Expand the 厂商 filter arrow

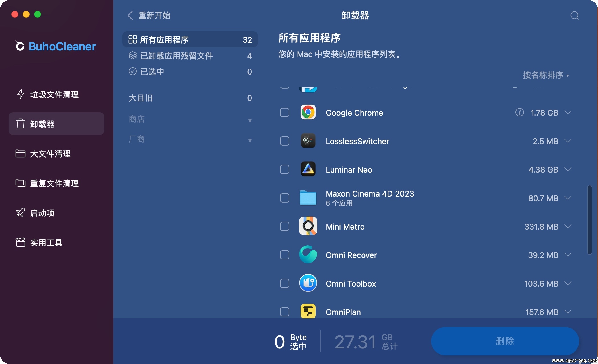point(250,140)
